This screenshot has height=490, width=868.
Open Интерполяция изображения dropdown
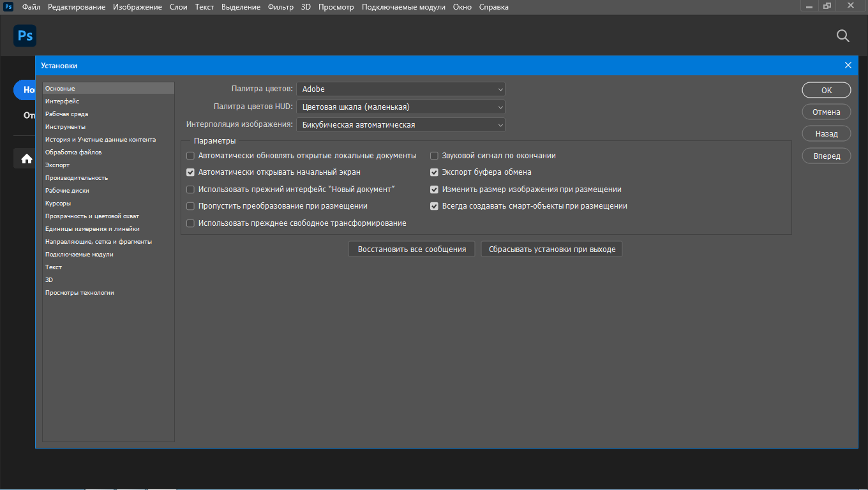click(400, 125)
